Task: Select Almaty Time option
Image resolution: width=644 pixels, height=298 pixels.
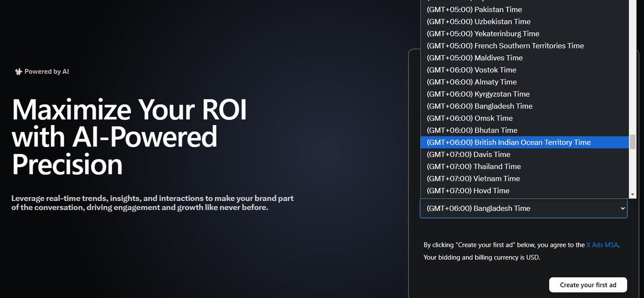Action: point(524,82)
